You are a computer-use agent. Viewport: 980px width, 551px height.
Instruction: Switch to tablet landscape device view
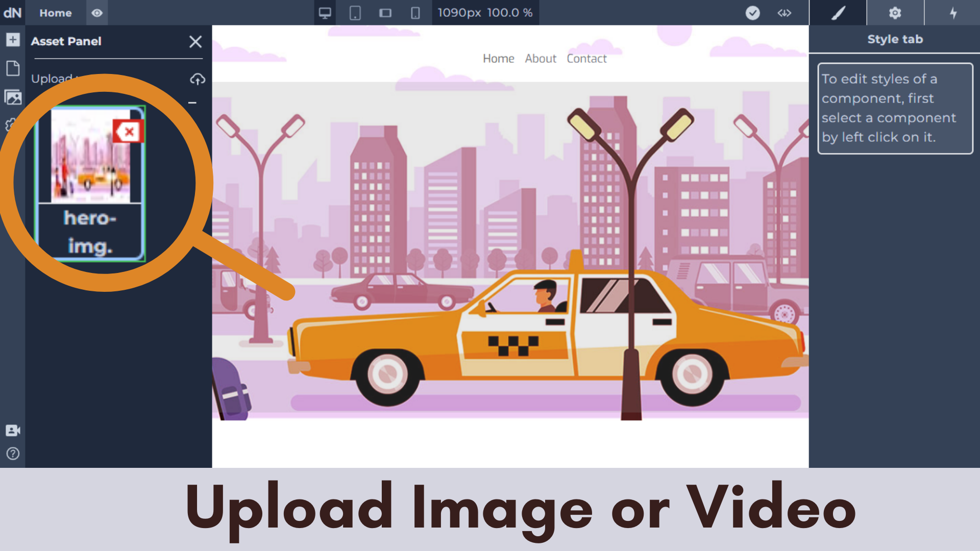(385, 13)
